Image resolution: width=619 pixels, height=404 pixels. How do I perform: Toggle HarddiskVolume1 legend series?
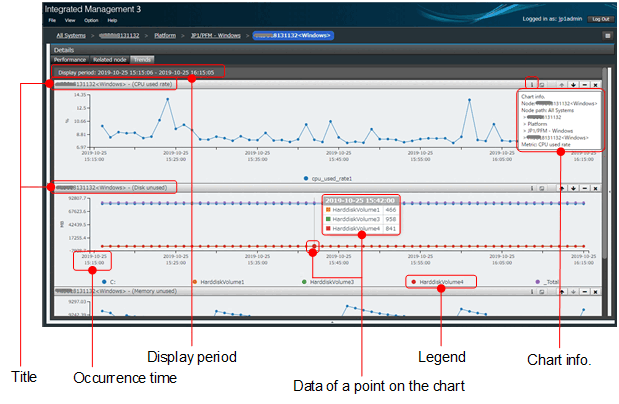pyautogui.click(x=218, y=282)
